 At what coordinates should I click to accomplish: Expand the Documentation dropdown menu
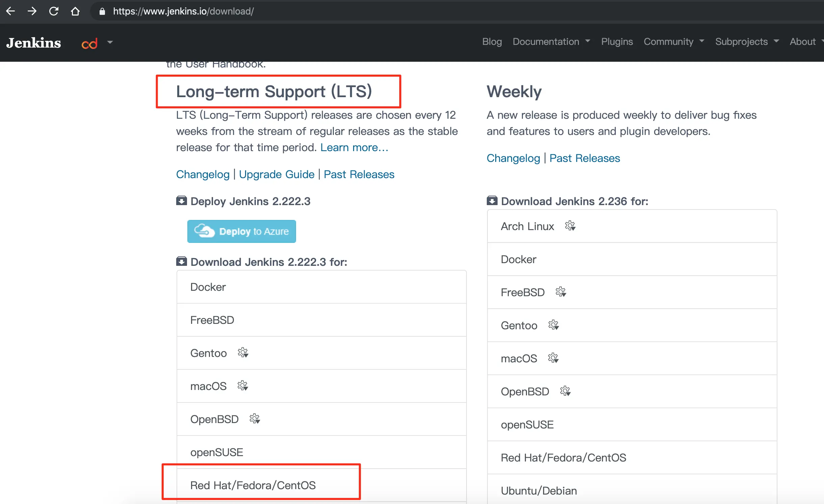point(551,41)
